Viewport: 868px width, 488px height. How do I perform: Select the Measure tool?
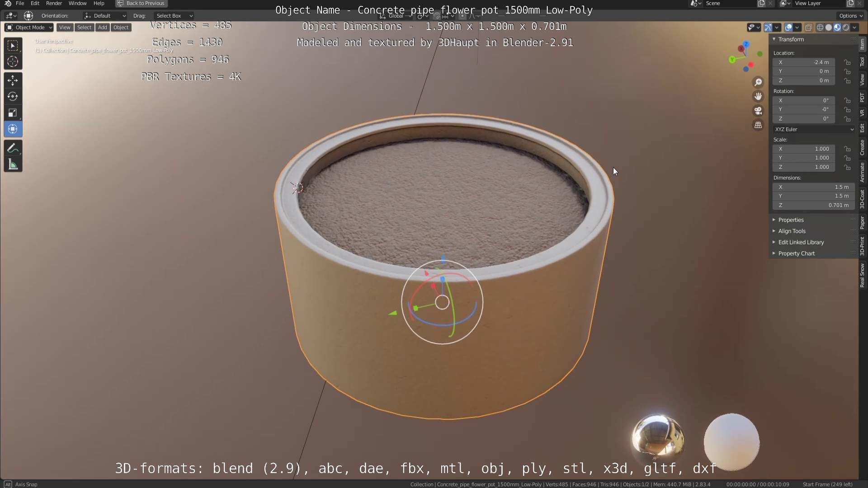click(x=13, y=164)
